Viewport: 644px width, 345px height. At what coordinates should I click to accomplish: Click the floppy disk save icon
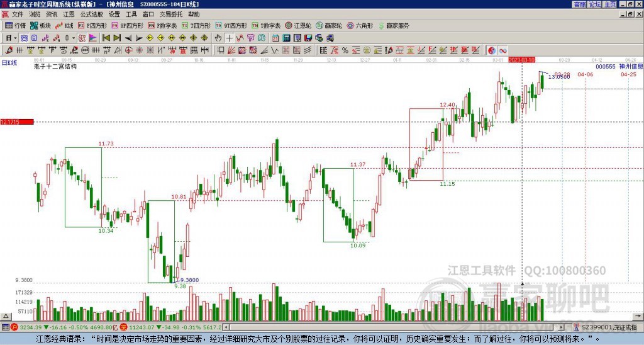click(x=308, y=38)
